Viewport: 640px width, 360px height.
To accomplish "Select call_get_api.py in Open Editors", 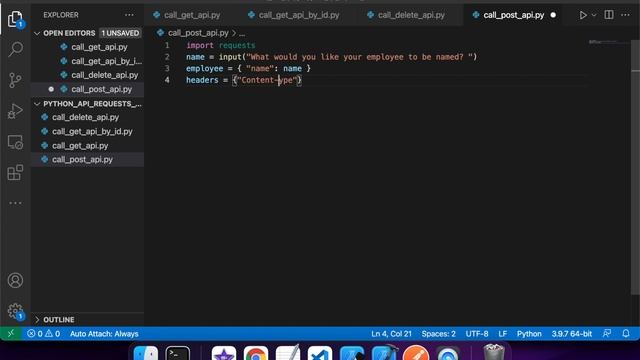I will coord(99,47).
